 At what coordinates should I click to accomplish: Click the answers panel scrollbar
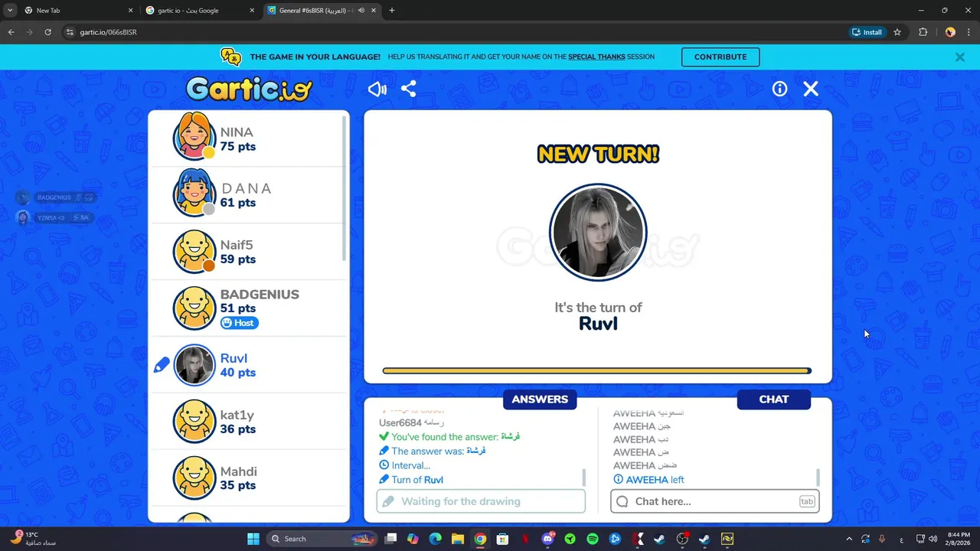click(x=584, y=478)
